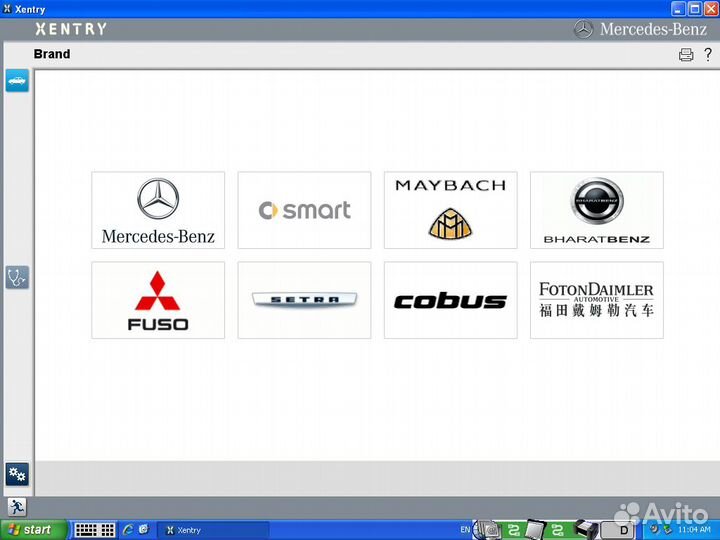Open diagnosis via the stethoscope sidebar icon
720x540 pixels.
[17, 277]
